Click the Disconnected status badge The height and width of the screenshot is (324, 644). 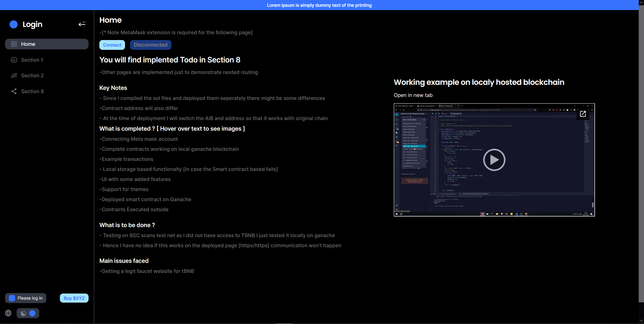click(x=150, y=45)
